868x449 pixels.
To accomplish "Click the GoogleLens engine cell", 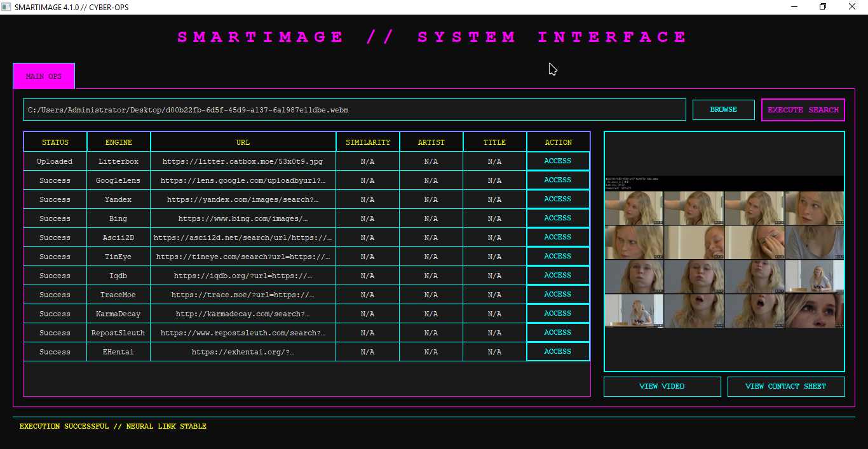I will click(119, 180).
